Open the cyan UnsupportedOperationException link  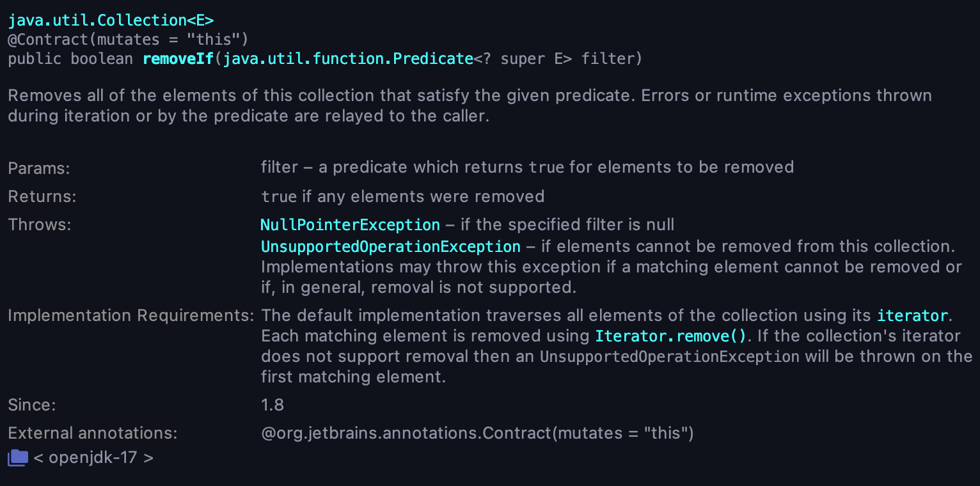coord(390,246)
